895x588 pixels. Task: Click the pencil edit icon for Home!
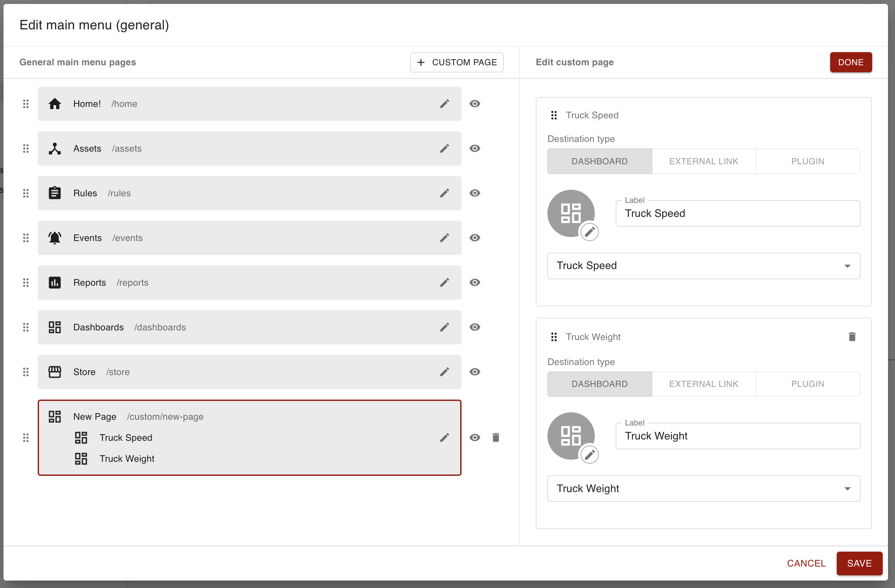[444, 104]
